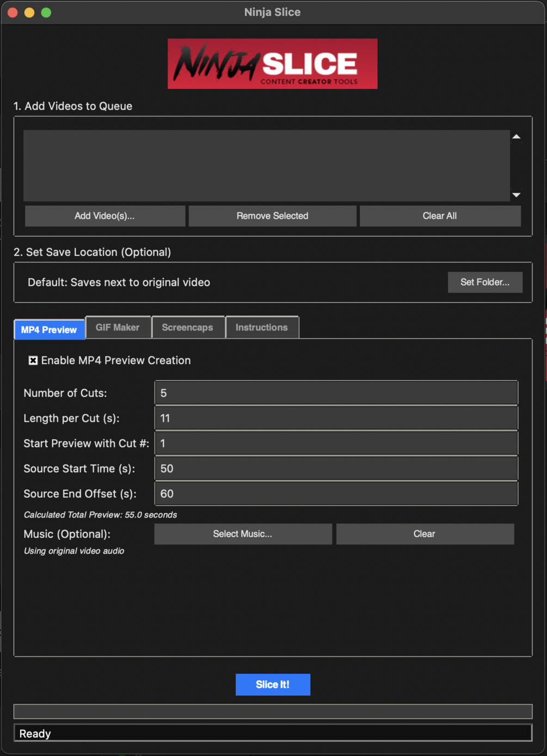Click the Ninja Slice logo banner

pos(272,63)
